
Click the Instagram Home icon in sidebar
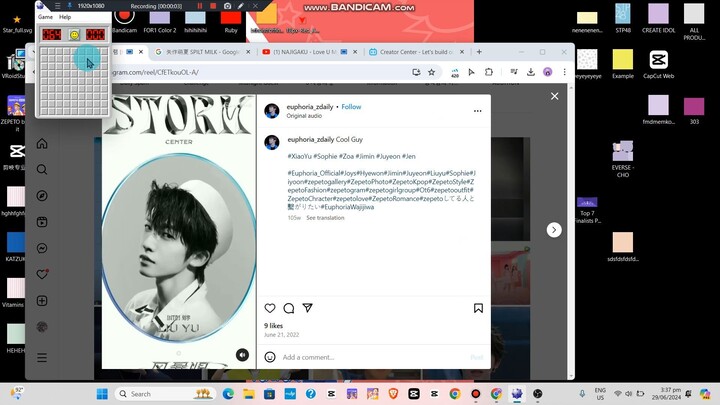pos(42,144)
